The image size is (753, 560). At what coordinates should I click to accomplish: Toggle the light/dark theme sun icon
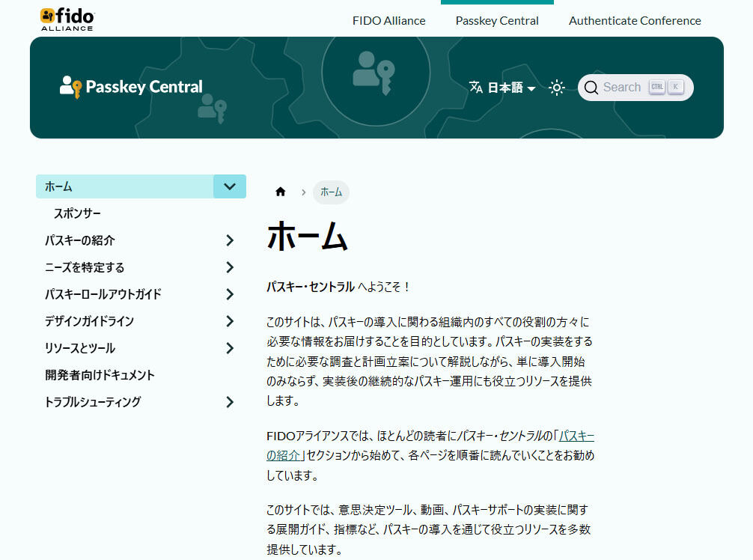(557, 88)
